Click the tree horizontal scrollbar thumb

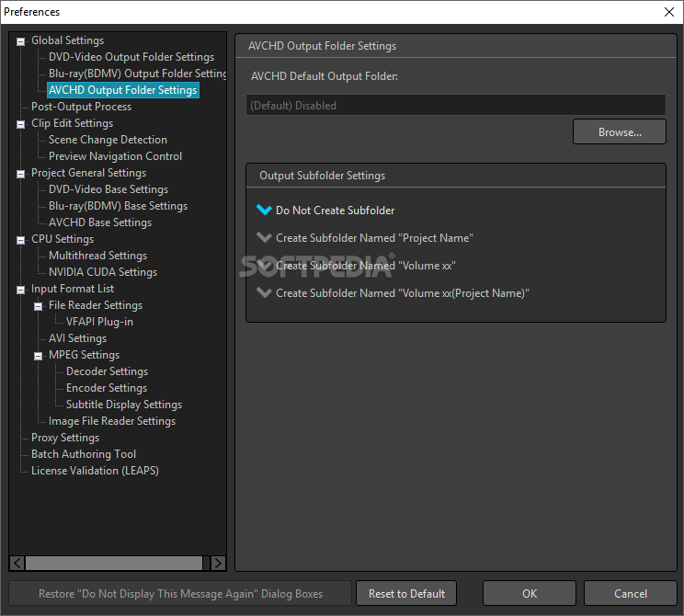(x=114, y=564)
